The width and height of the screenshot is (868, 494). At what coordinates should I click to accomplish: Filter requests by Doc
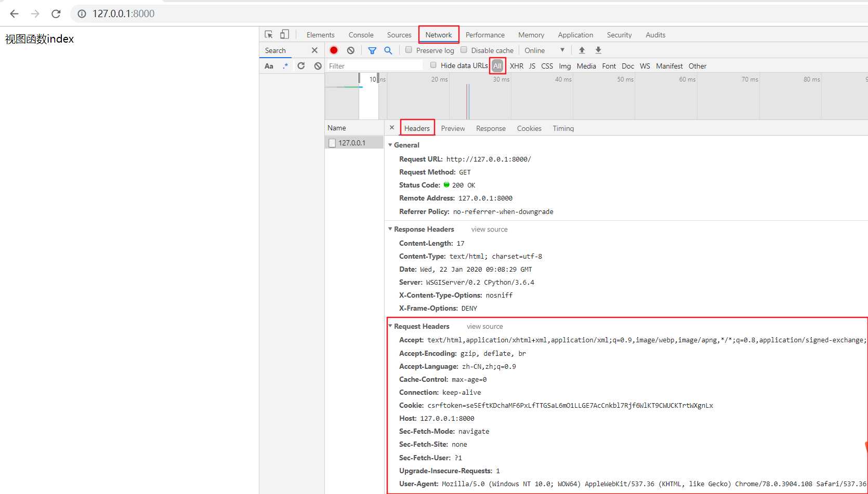(x=628, y=66)
